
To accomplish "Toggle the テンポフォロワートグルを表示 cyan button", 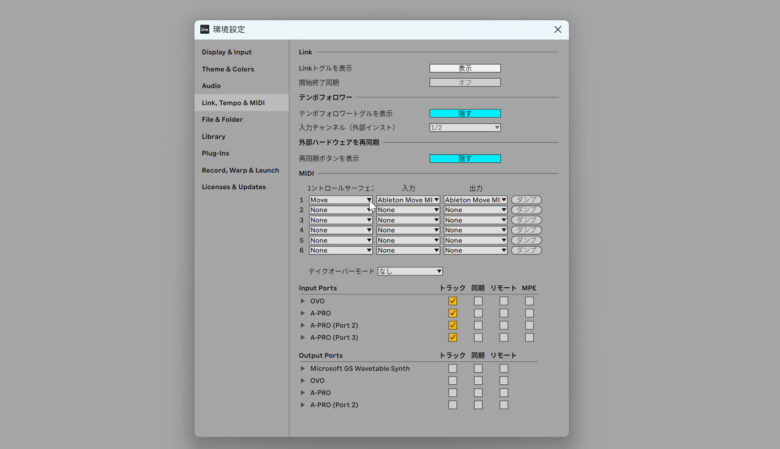I will (x=465, y=114).
